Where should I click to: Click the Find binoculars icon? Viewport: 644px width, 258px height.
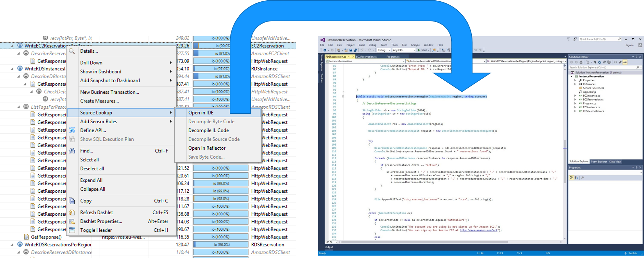[x=72, y=151]
